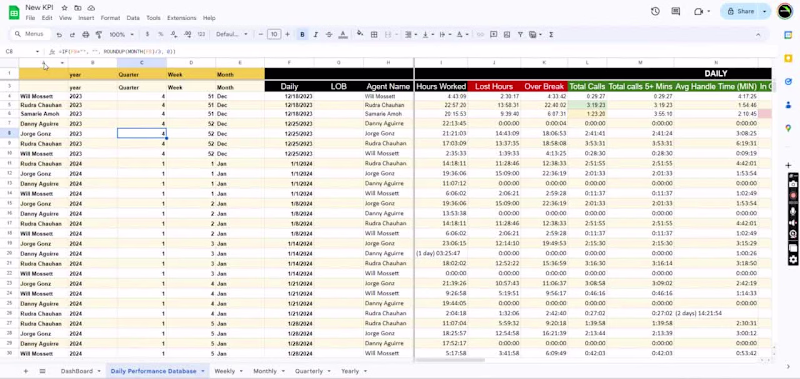Apply percent format icon
800x379 pixels.
pos(160,34)
